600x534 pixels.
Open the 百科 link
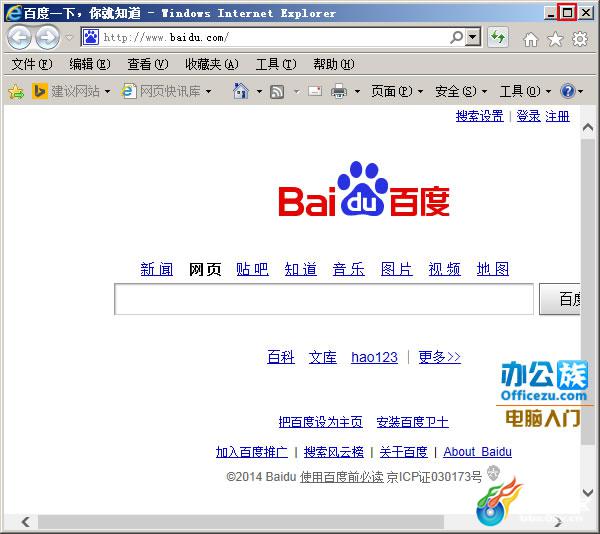click(x=281, y=357)
